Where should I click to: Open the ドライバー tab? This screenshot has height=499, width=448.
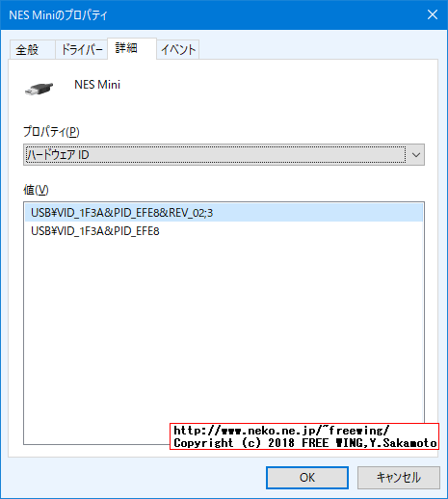click(81, 50)
